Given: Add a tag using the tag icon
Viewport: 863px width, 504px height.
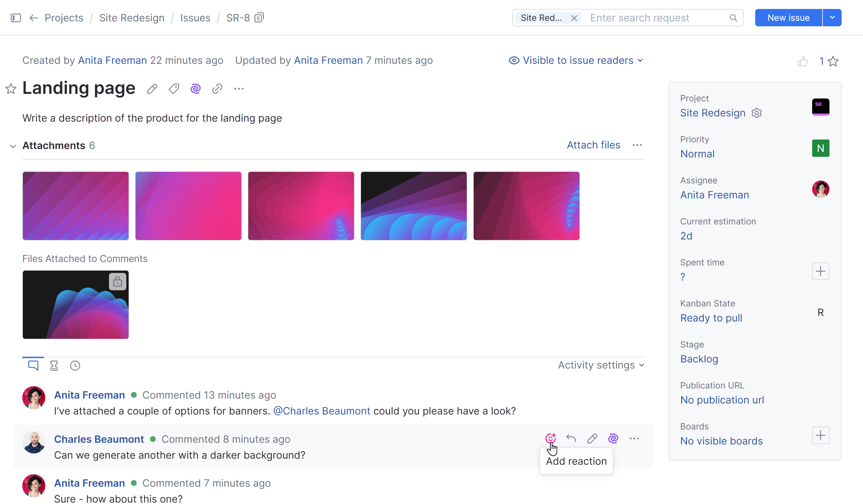Looking at the screenshot, I should (174, 88).
